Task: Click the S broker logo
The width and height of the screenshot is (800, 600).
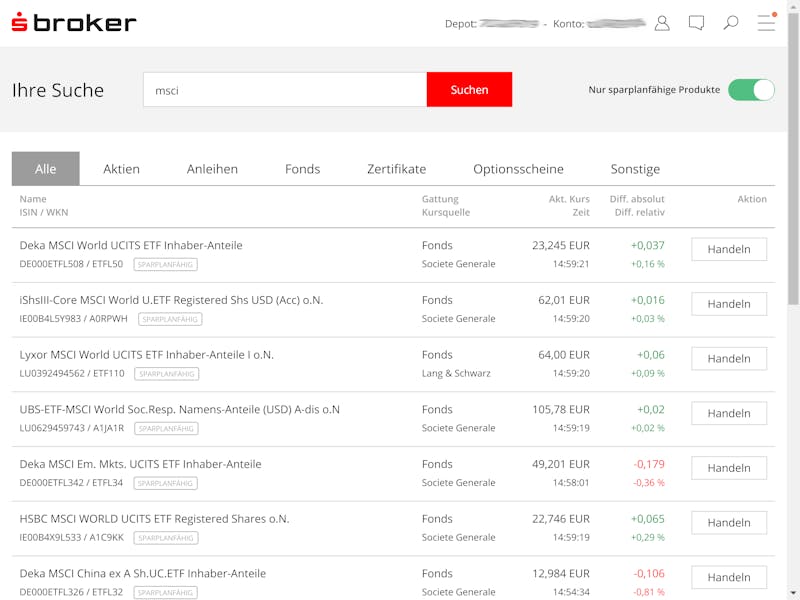Action: (x=74, y=22)
